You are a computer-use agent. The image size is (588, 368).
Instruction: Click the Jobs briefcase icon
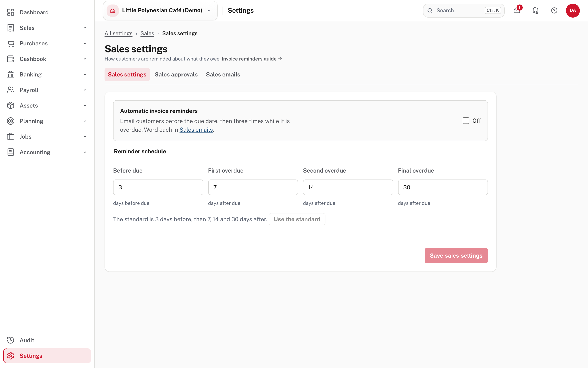tap(10, 137)
